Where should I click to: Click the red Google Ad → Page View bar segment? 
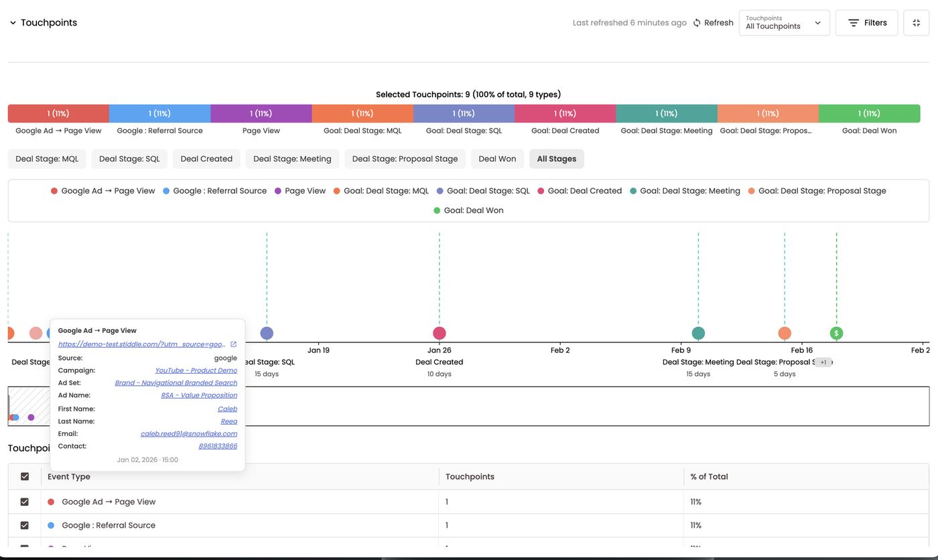pyautogui.click(x=58, y=113)
